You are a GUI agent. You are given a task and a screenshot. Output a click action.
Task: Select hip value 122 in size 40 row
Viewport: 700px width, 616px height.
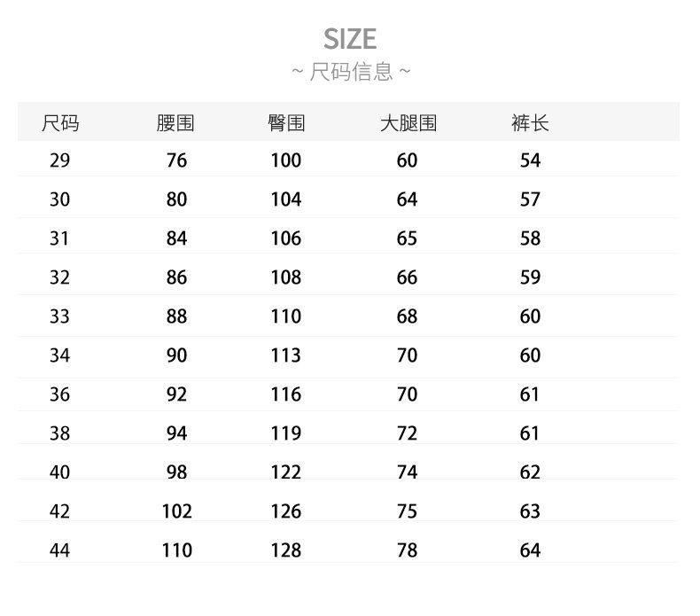tap(285, 472)
